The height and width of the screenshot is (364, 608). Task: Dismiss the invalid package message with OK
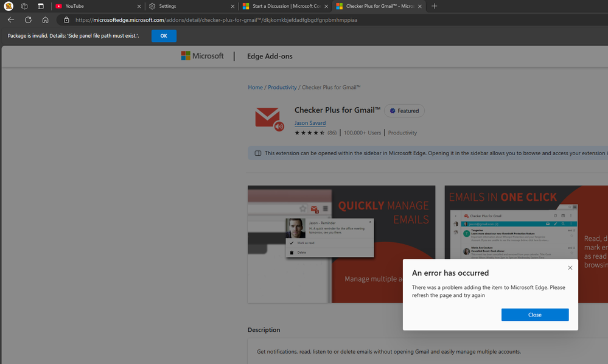(x=164, y=36)
